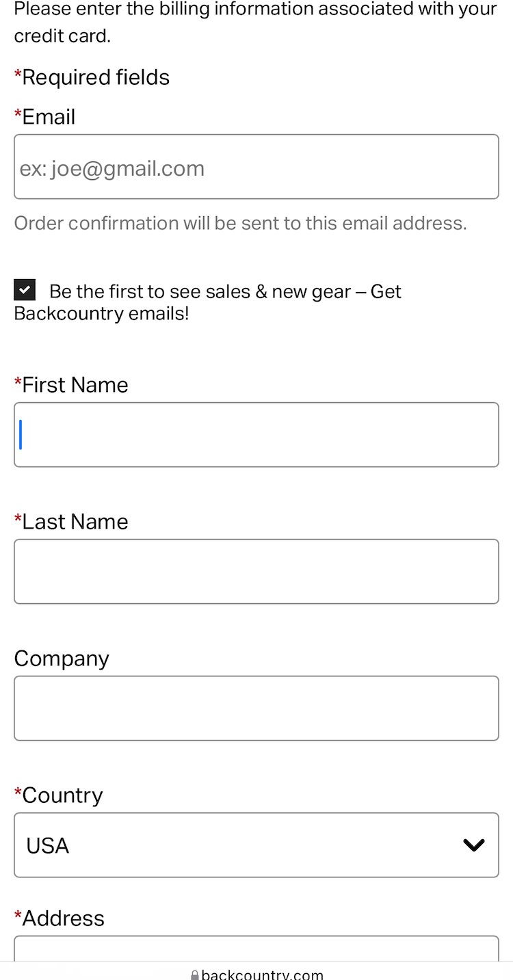The height and width of the screenshot is (980, 513).
Task: Uncheck the Backcountry emails checkbox
Action: (x=25, y=290)
